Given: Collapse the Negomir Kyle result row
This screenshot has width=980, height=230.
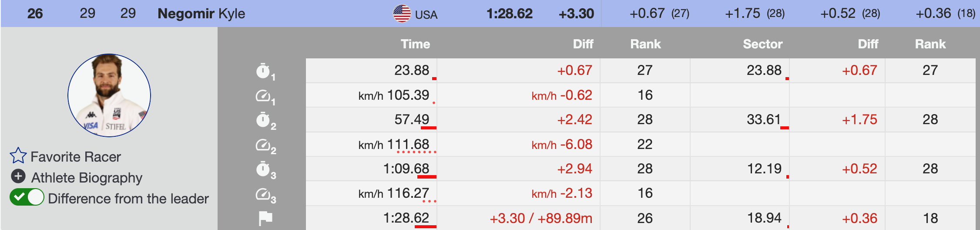Looking at the screenshot, I should (x=201, y=14).
